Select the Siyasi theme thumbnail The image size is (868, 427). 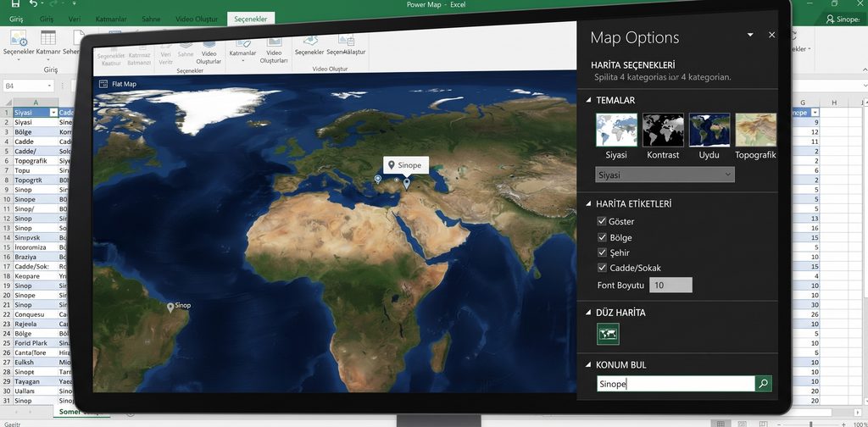616,130
